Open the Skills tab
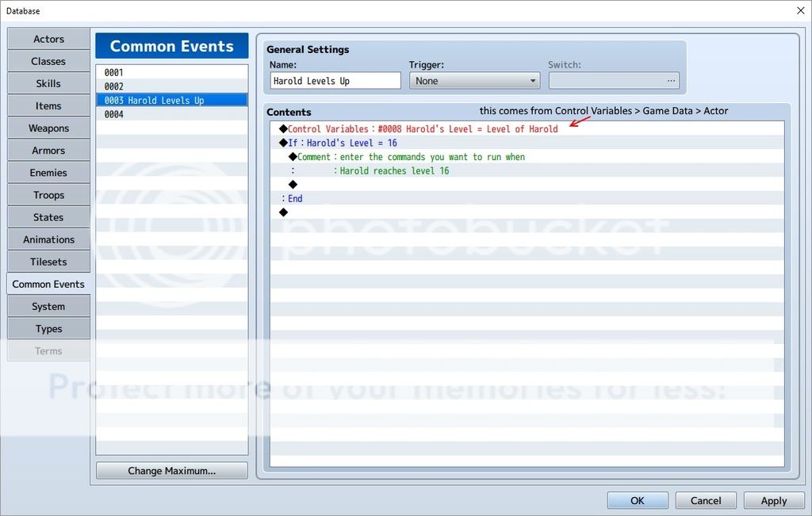 pos(48,83)
